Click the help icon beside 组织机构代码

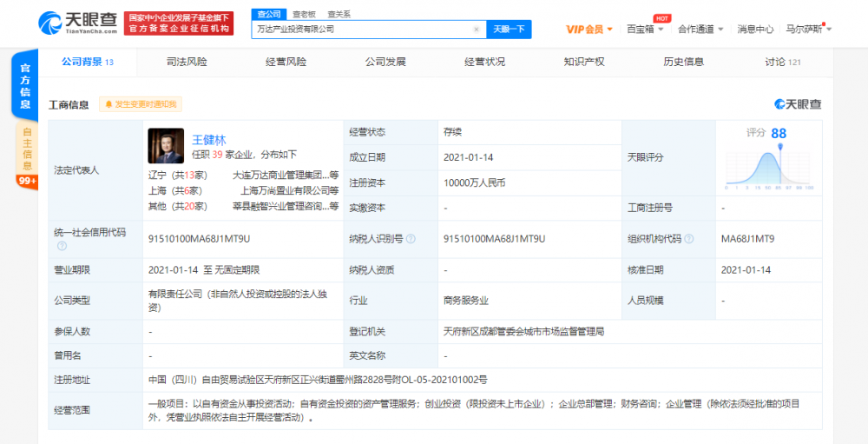tap(688, 239)
